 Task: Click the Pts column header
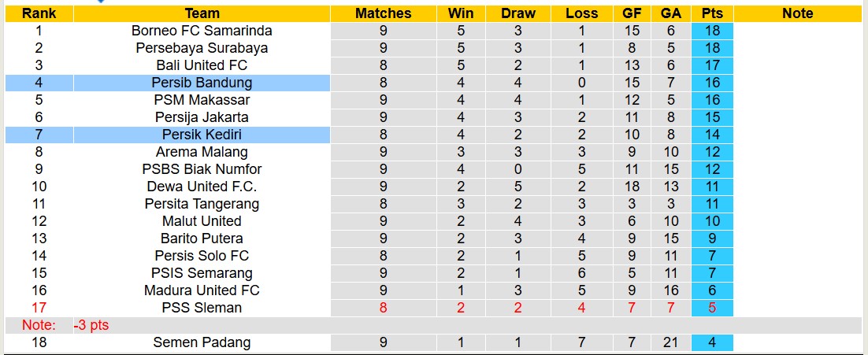click(712, 13)
